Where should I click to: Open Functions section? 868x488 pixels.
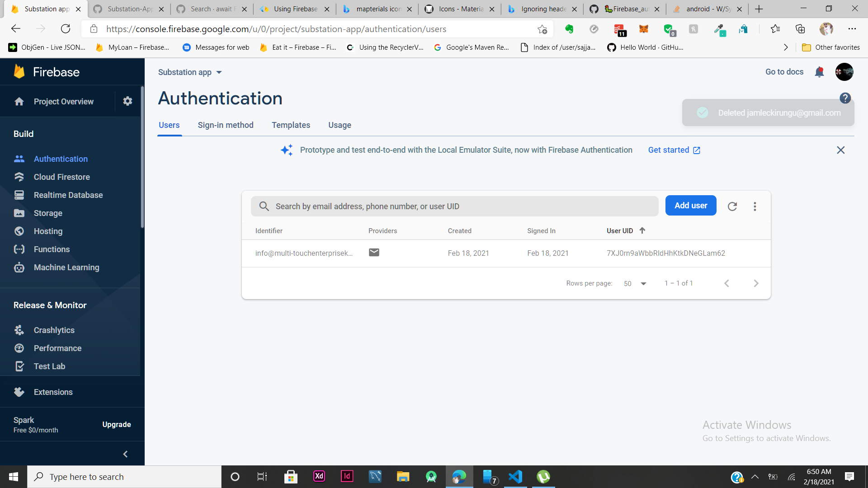52,249
